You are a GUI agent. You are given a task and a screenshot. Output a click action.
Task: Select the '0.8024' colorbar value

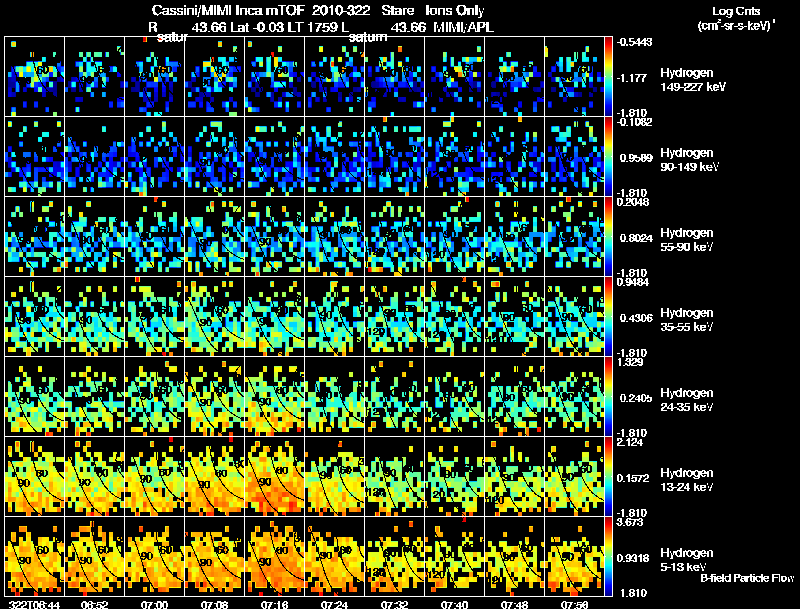tap(636, 238)
